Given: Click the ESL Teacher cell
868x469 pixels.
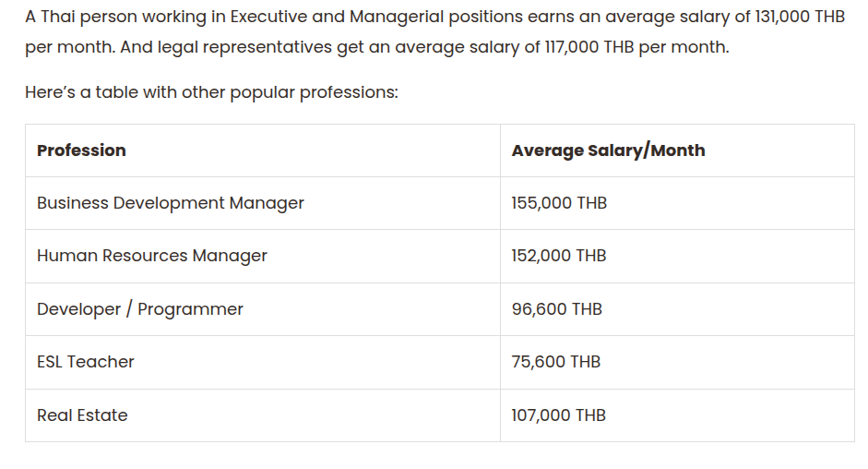Looking at the screenshot, I should 86,362.
